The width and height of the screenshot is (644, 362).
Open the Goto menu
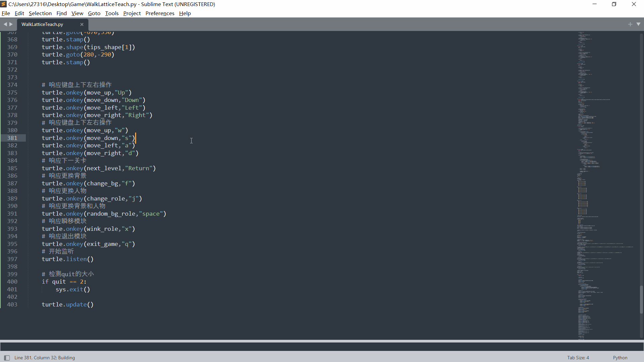pyautogui.click(x=94, y=13)
